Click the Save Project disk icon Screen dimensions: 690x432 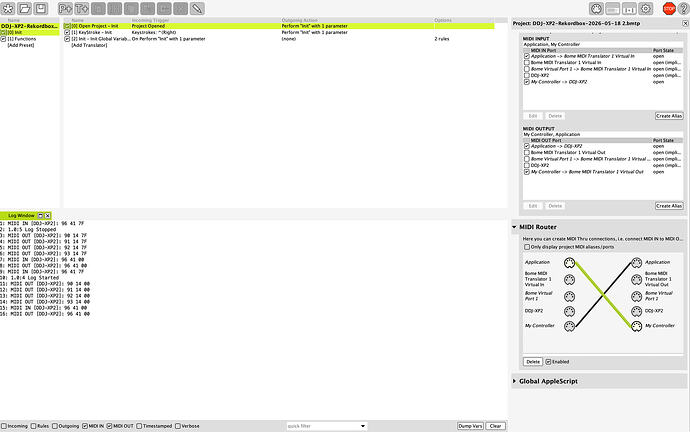[40, 8]
